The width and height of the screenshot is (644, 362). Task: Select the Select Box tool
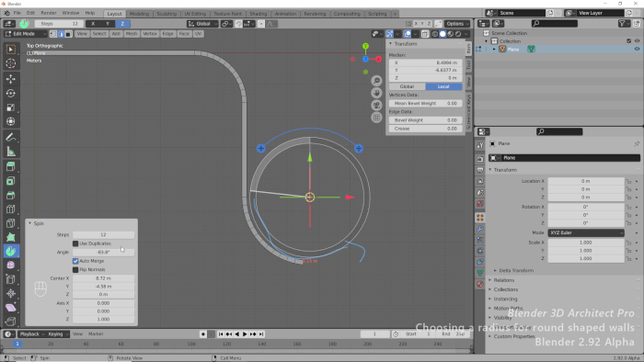(x=11, y=50)
